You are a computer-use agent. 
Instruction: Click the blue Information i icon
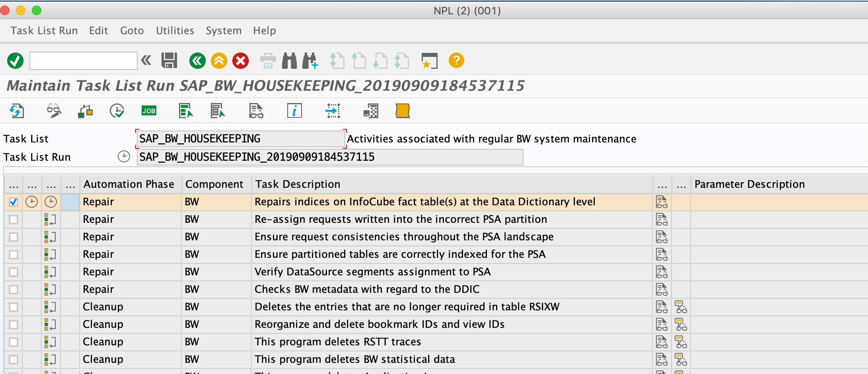[294, 111]
